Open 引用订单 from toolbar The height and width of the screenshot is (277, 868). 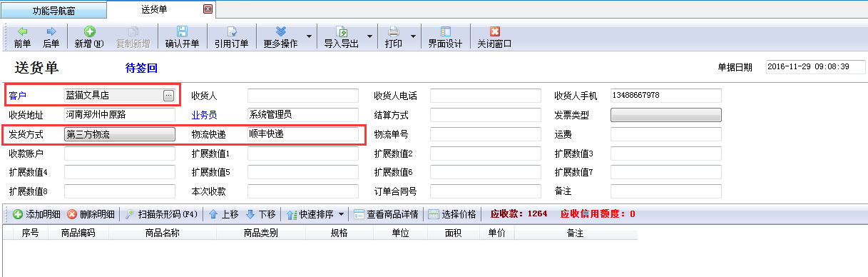[232, 37]
